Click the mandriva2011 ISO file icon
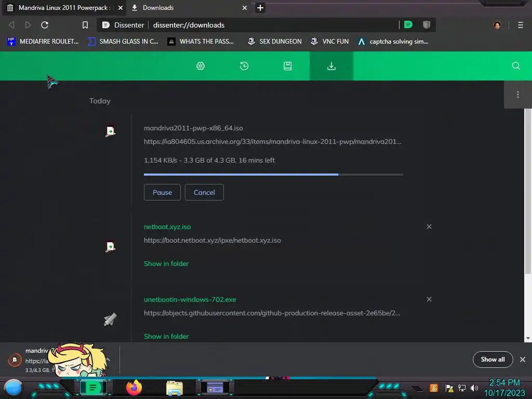 110,131
